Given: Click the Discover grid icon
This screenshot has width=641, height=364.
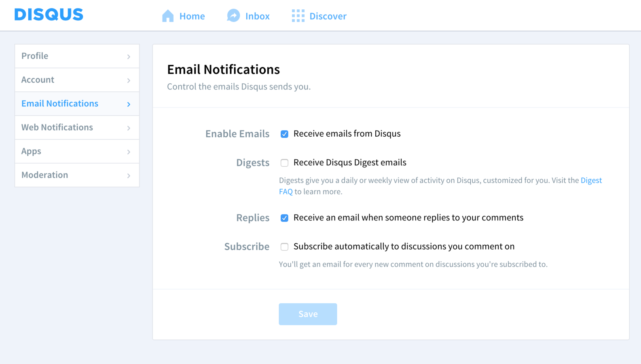Looking at the screenshot, I should (298, 16).
